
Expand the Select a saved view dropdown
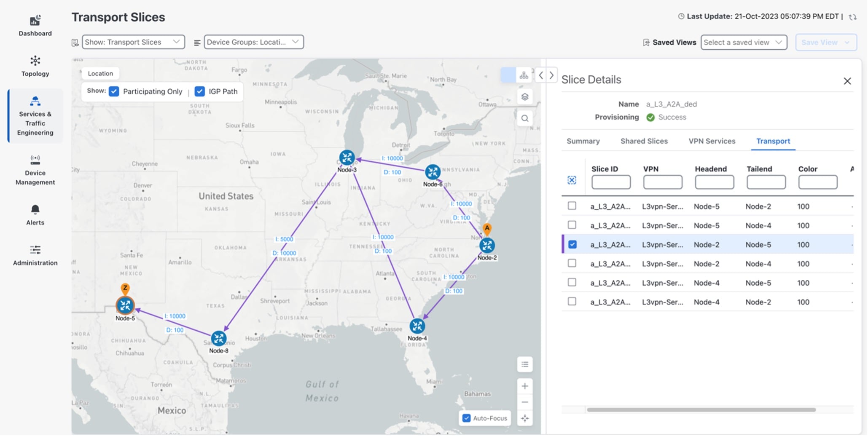[x=743, y=42]
